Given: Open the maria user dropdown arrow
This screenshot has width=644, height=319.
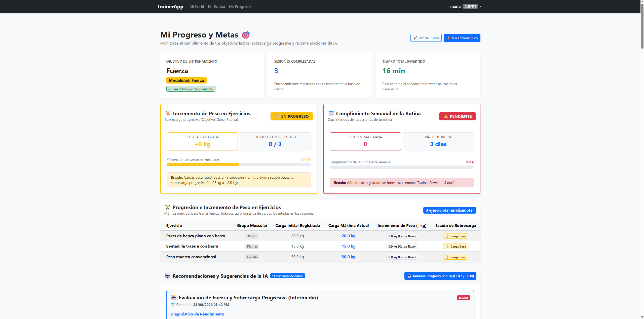Looking at the screenshot, I should 480,7.
